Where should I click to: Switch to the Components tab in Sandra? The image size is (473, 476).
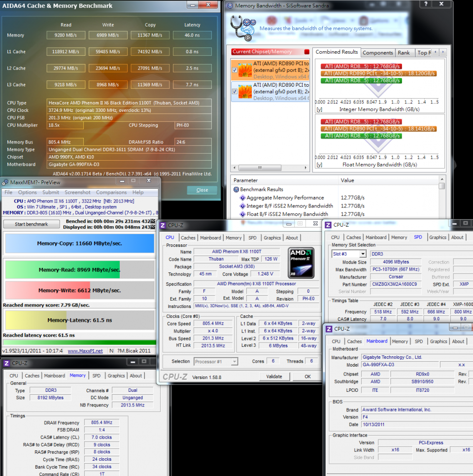pos(378,52)
